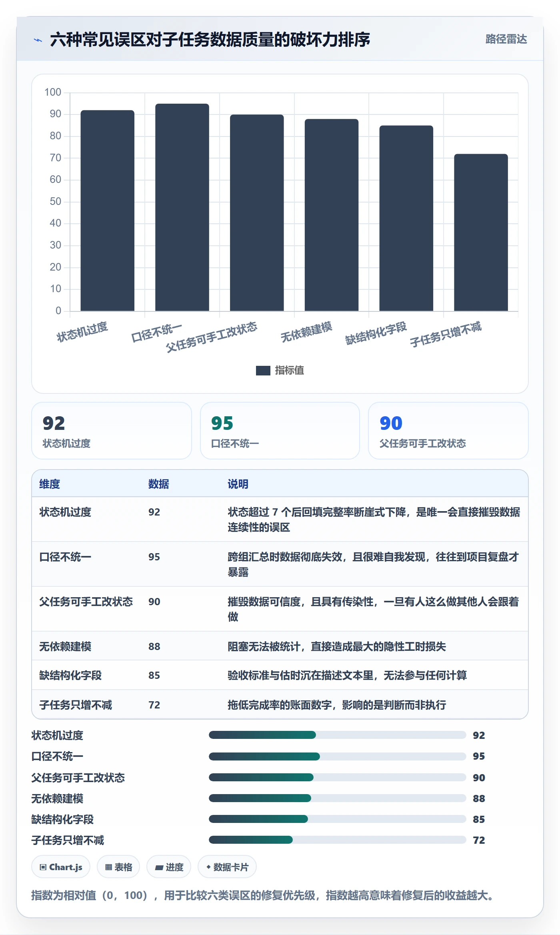Open the 95 口径不统一 data card
Image resolution: width=560 pixels, height=935 pixels.
[280, 431]
